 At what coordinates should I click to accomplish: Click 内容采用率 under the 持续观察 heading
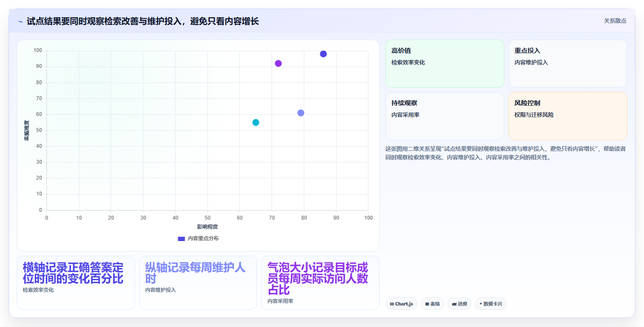tap(405, 115)
